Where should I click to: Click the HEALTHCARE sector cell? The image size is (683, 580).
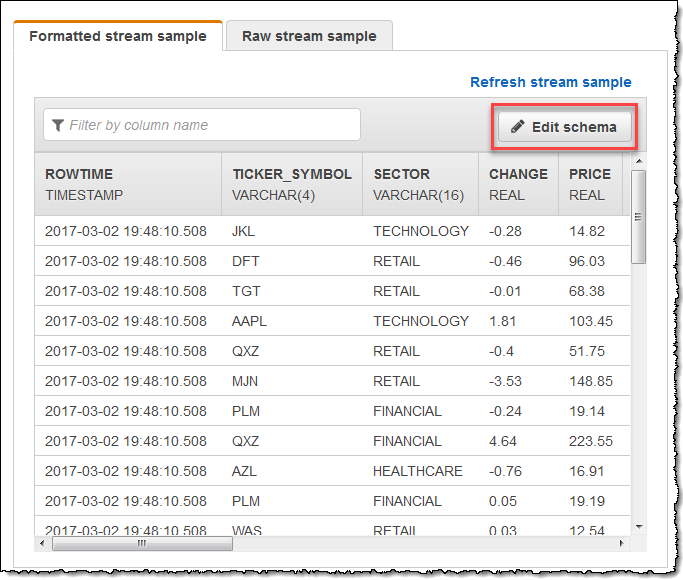(x=418, y=471)
